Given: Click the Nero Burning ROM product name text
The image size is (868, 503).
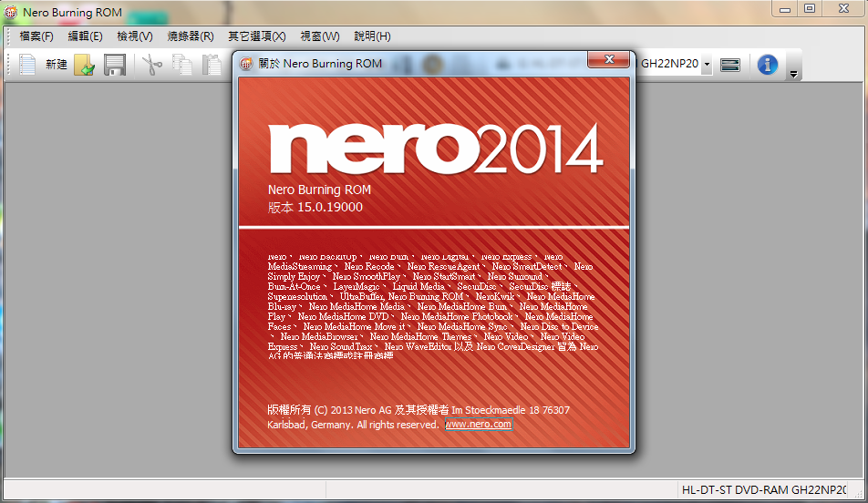Looking at the screenshot, I should click(319, 190).
